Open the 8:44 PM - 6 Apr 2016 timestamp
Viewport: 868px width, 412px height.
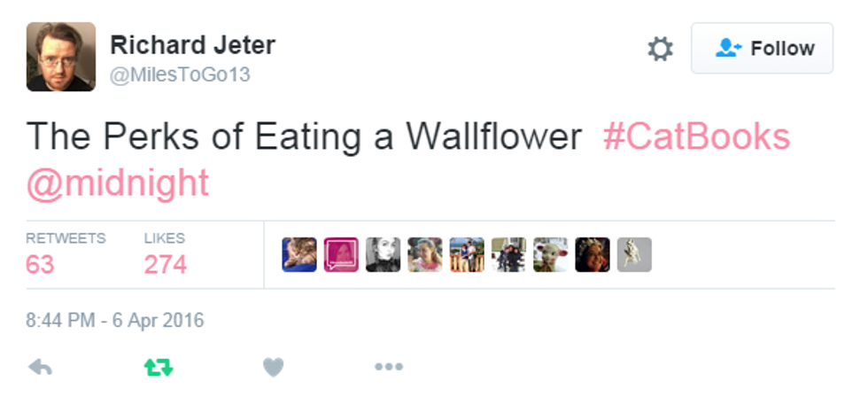point(115,320)
